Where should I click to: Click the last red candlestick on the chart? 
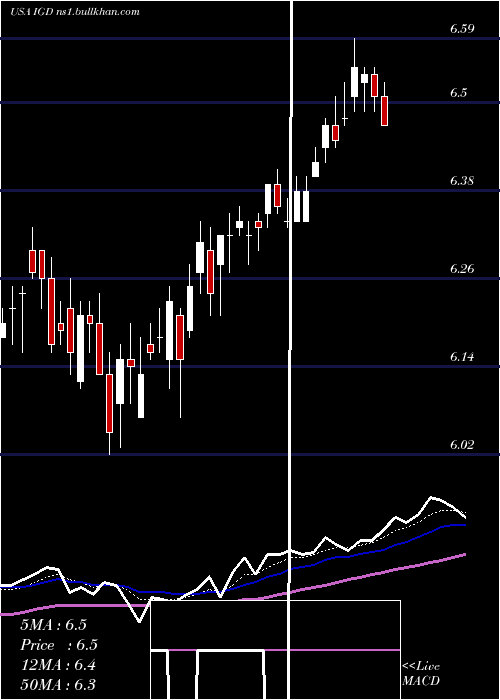point(384,111)
